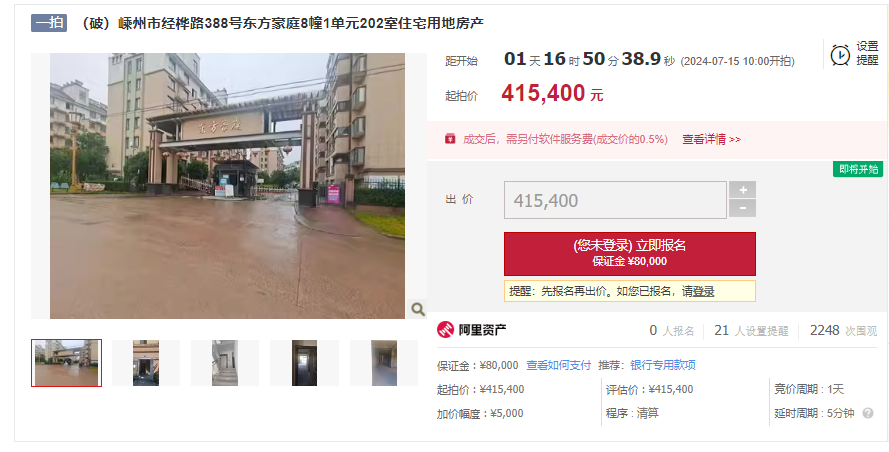Screen dimensions: 889x452
Task: Click the 立即报名 registration button
Action: 630,254
